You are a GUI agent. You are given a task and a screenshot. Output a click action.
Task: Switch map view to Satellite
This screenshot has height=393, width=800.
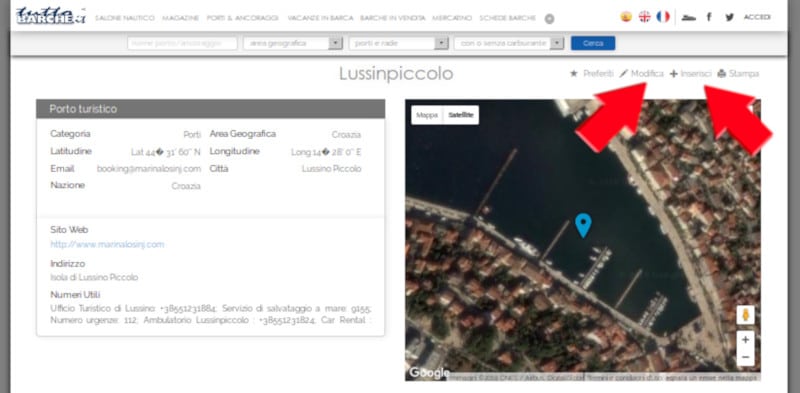click(x=461, y=115)
